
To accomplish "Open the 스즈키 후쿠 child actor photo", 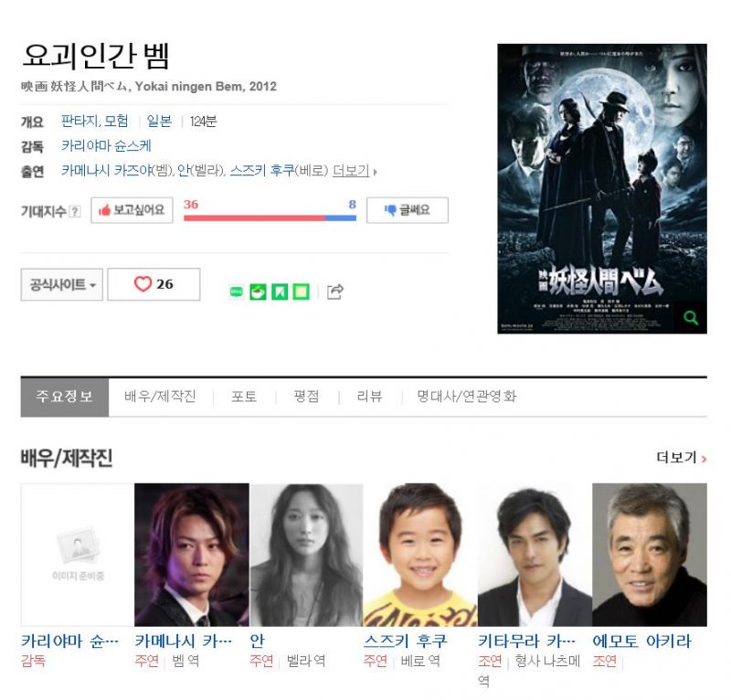I will tap(420, 555).
